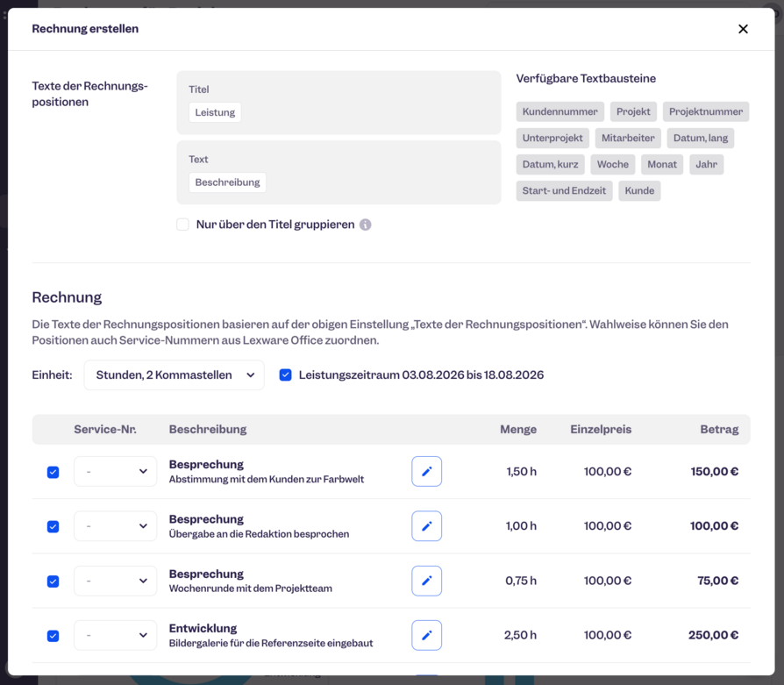784x685 pixels.
Task: Open the info icon next to Nur über den Titel gruppieren
Action: point(366,225)
